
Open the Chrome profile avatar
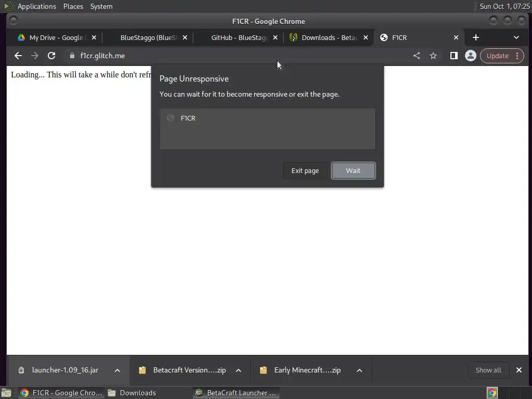pos(471,56)
